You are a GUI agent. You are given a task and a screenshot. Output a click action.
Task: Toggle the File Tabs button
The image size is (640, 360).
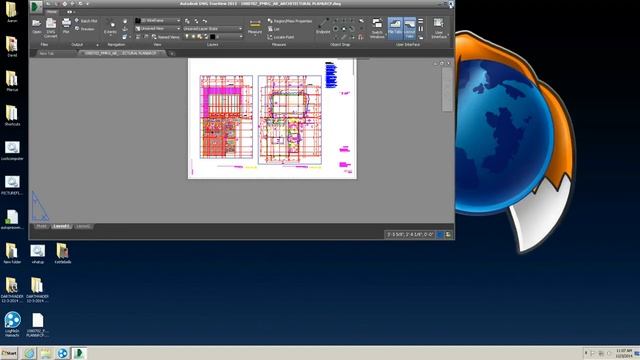395,28
